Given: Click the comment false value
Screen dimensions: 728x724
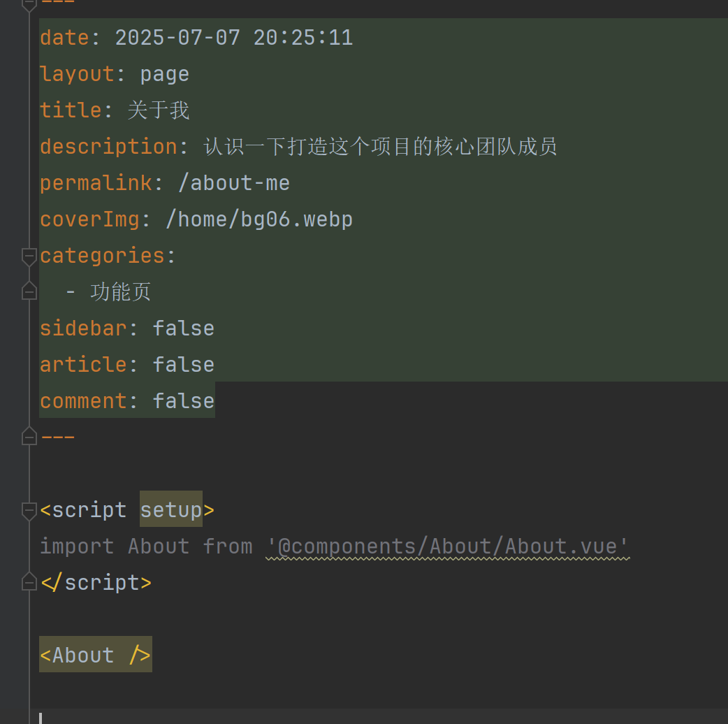Looking at the screenshot, I should (184, 400).
